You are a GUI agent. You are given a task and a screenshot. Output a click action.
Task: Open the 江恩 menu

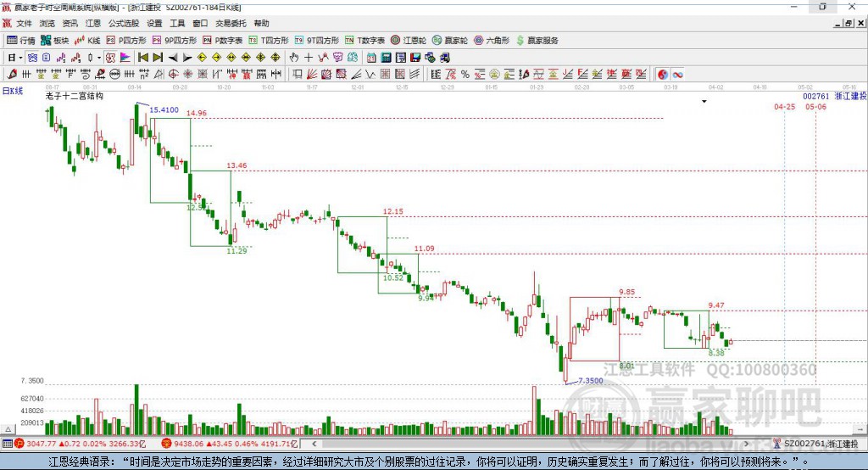tap(93, 23)
